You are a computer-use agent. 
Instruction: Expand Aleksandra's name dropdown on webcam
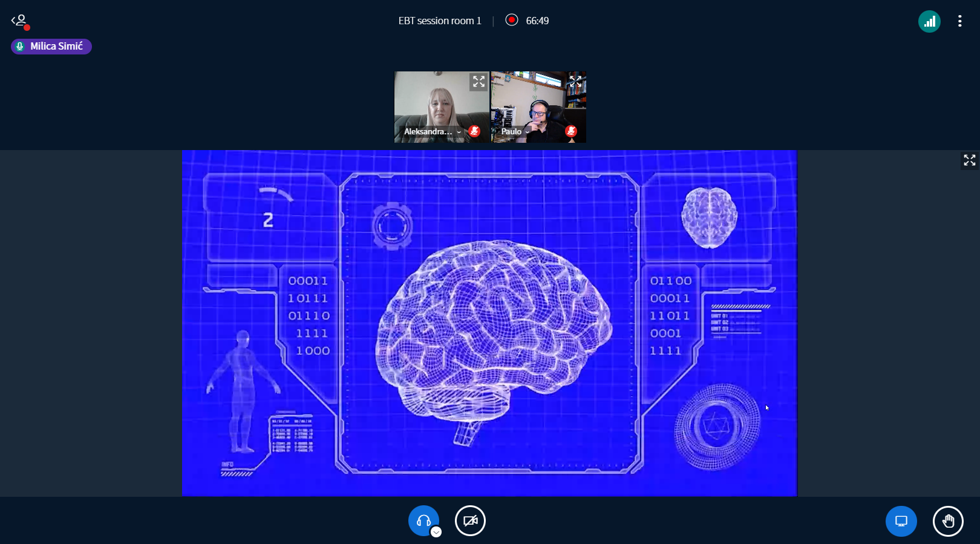coord(459,132)
